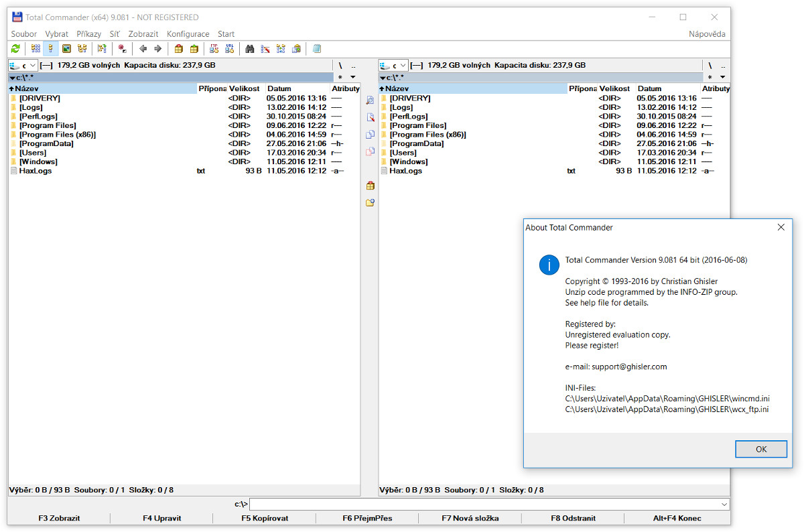
Task: Click the command line input field
Action: click(485, 504)
